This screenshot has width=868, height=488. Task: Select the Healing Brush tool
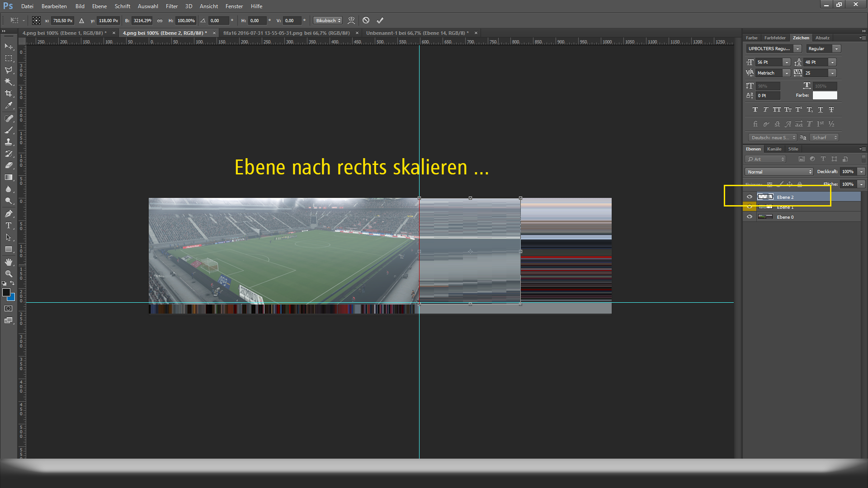9,118
